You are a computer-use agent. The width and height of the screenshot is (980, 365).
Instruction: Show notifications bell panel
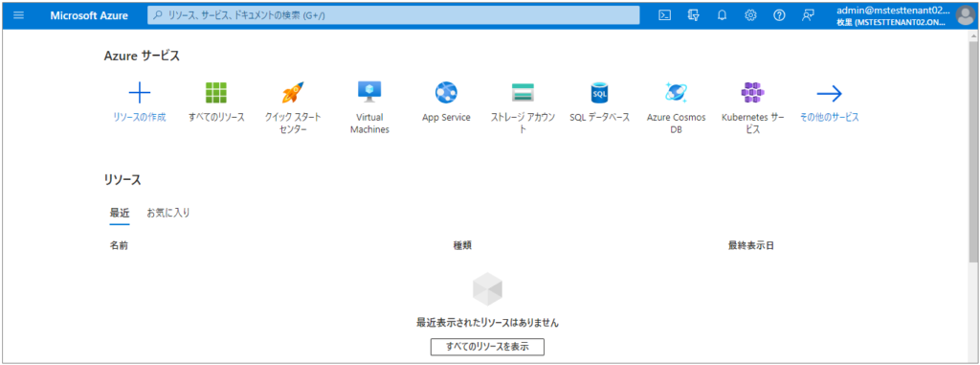point(722,15)
